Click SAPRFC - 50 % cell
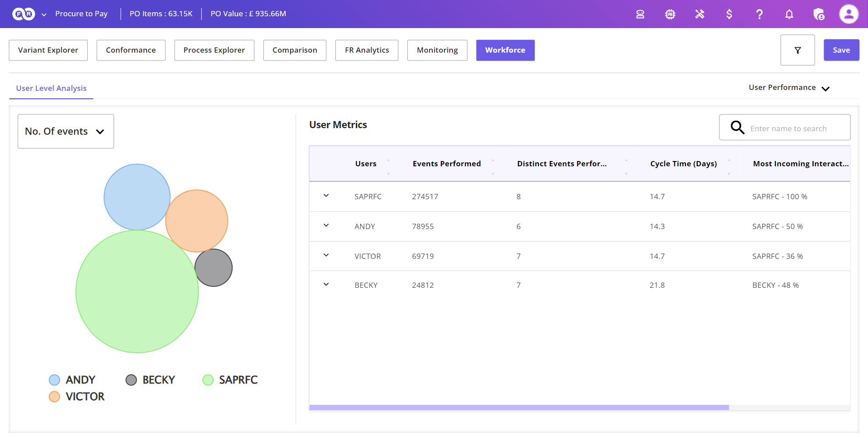Screen dimensions: 868x437 (x=777, y=226)
